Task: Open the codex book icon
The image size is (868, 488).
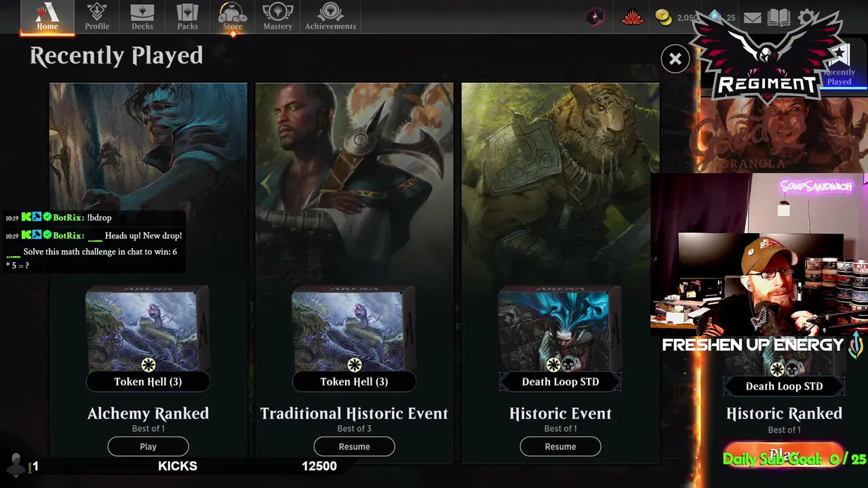Action: point(778,18)
